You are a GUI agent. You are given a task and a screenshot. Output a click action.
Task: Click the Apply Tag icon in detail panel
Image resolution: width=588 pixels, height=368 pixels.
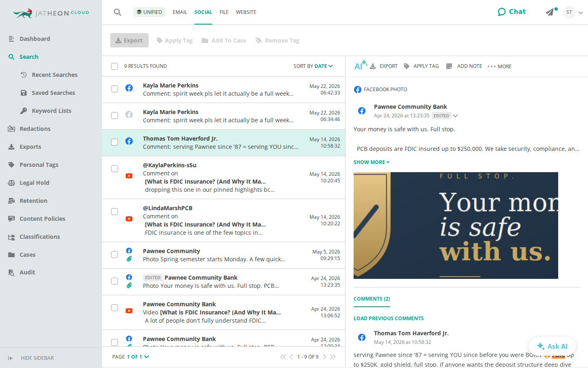tap(407, 66)
